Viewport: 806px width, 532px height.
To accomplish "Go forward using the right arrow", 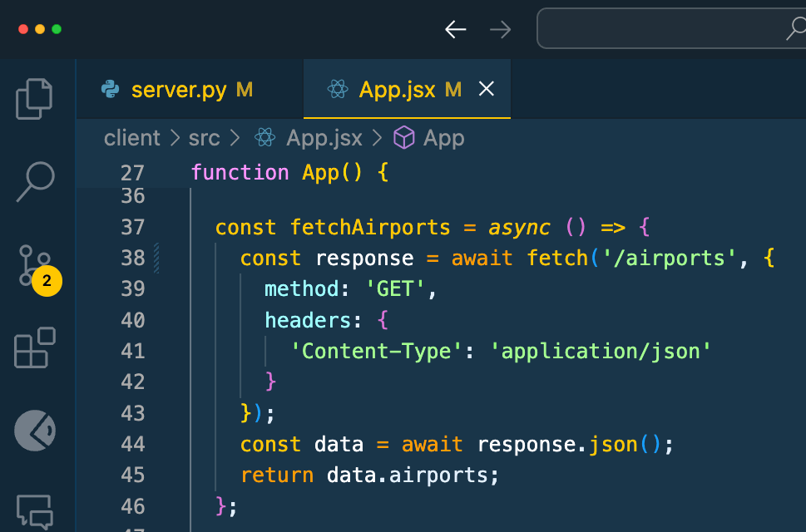I will [x=500, y=30].
